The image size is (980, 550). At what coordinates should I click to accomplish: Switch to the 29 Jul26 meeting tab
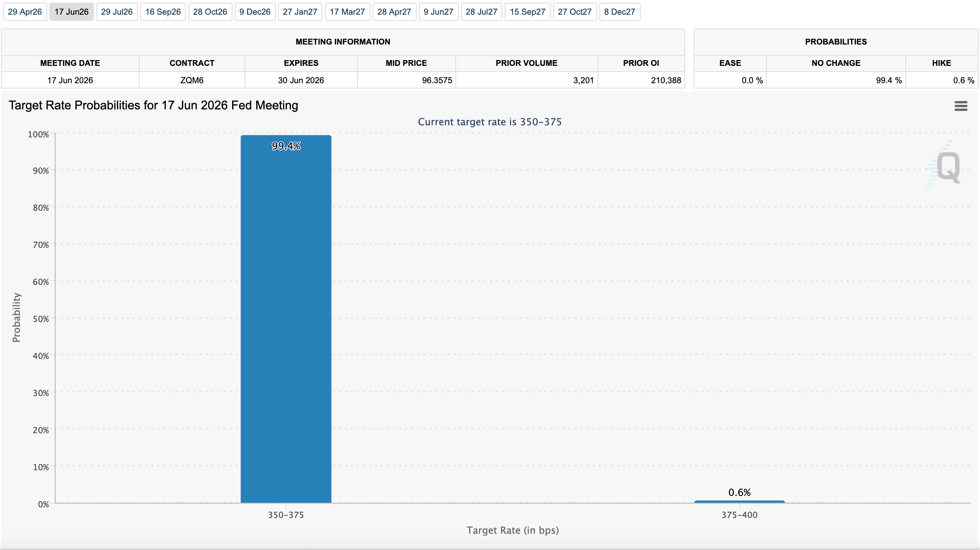(116, 12)
